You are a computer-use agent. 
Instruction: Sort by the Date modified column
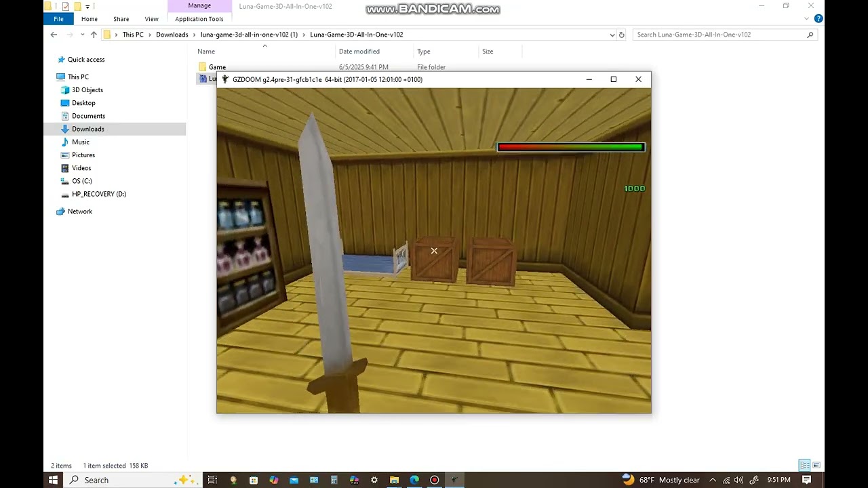point(359,52)
